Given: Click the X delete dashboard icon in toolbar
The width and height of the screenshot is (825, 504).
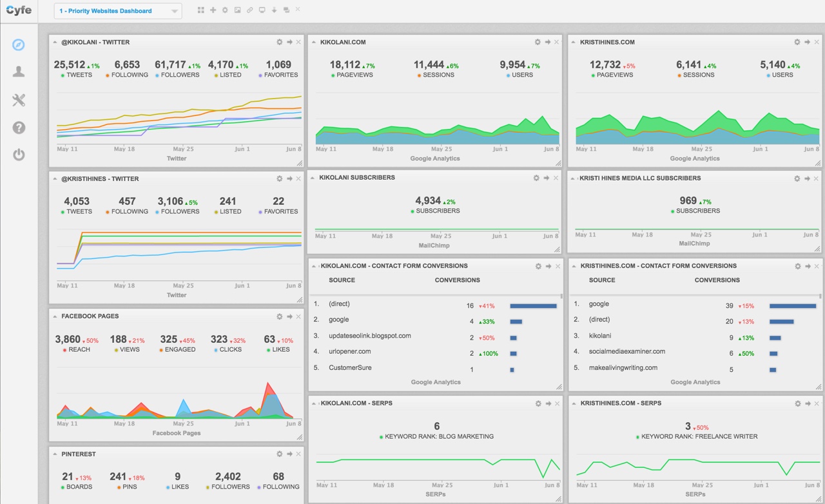Looking at the screenshot, I should [x=298, y=10].
